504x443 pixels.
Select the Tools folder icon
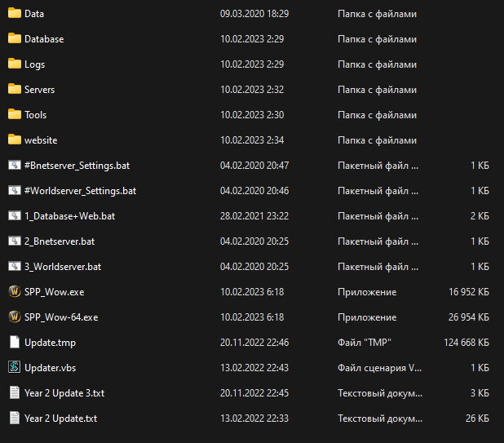click(15, 114)
